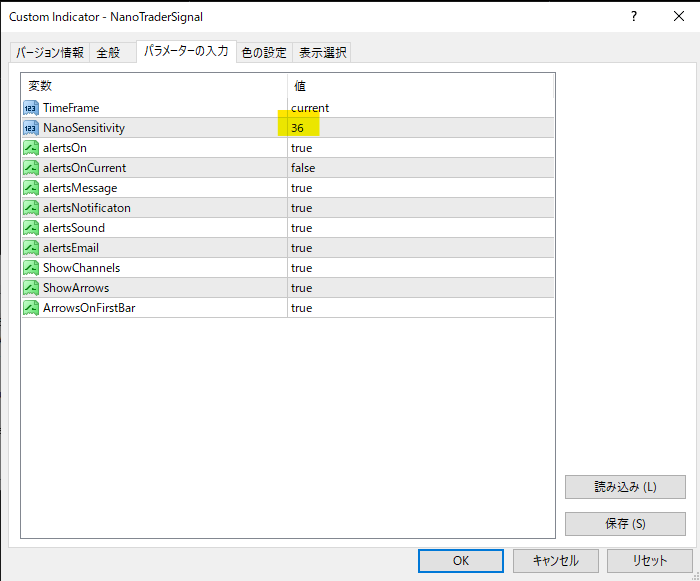Viewport: 700px width, 581px height.
Task: Select the alertsOnCurrent variable name
Action: tap(84, 168)
